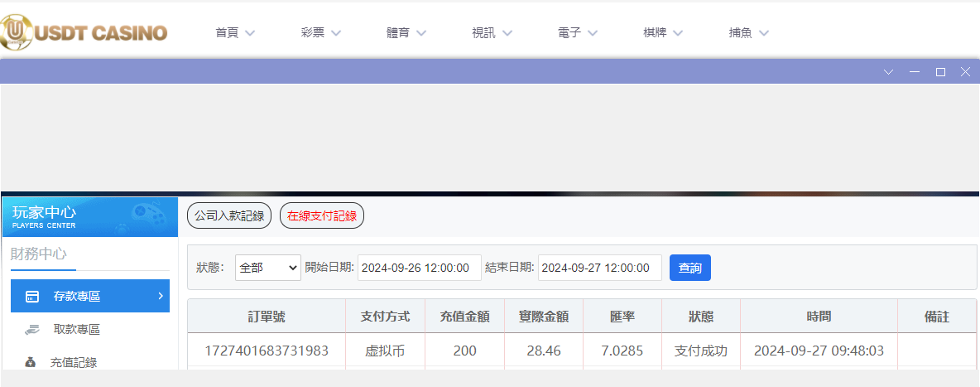Image resolution: width=980 pixels, height=387 pixels.
Task: Expand the chevron next to 視訊
Action: coord(507,34)
